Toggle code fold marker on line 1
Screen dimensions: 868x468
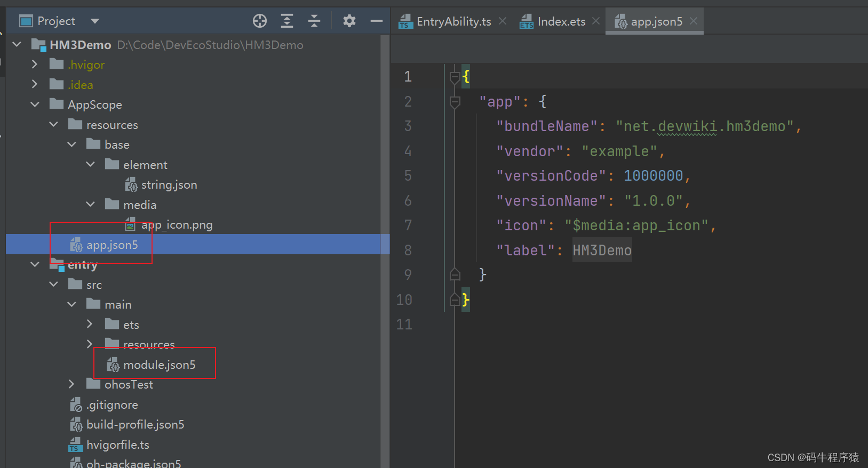[455, 77]
